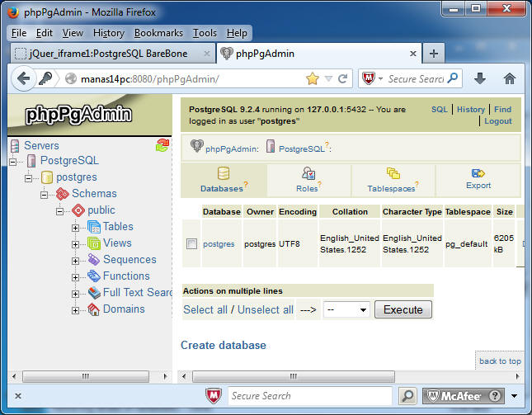Click the Databases cylinder tab icon
Screen dimensions: 532x415
(x=224, y=173)
